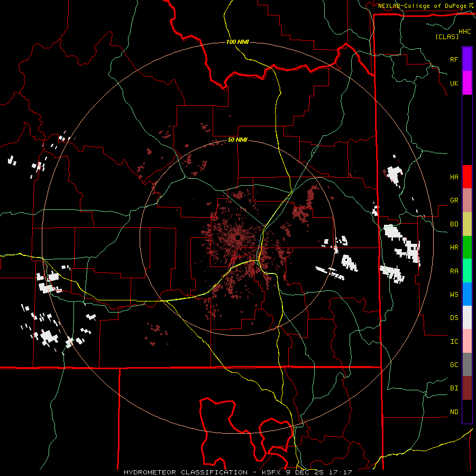Click the "GC" legend label text

(x=454, y=365)
